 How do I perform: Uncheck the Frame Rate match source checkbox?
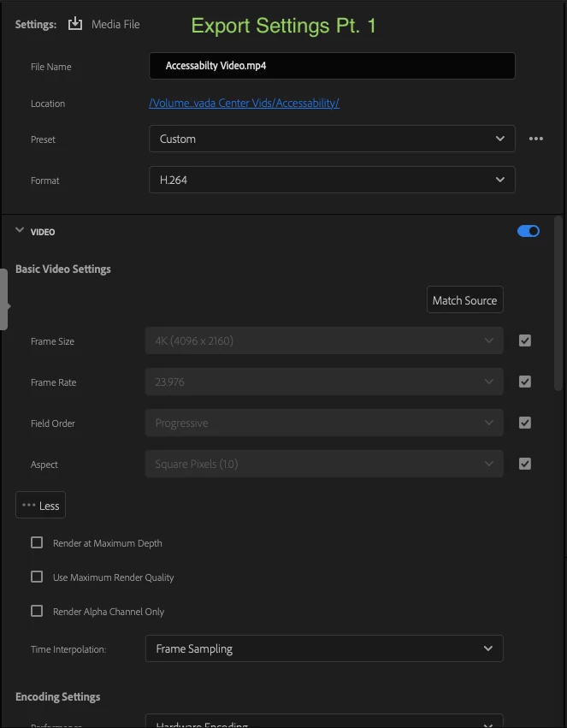click(x=525, y=382)
